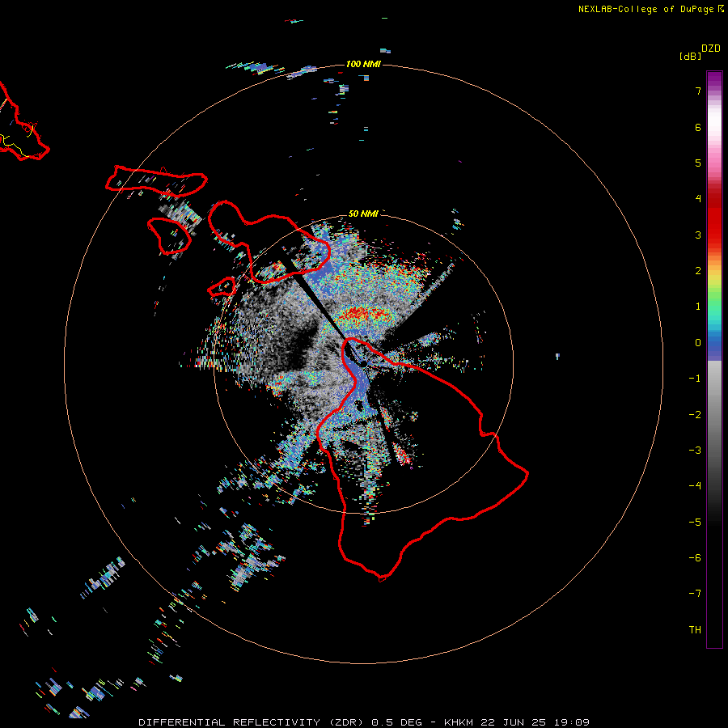Click the 5 value on color scale
This screenshot has height=728, width=728.
pos(698,163)
